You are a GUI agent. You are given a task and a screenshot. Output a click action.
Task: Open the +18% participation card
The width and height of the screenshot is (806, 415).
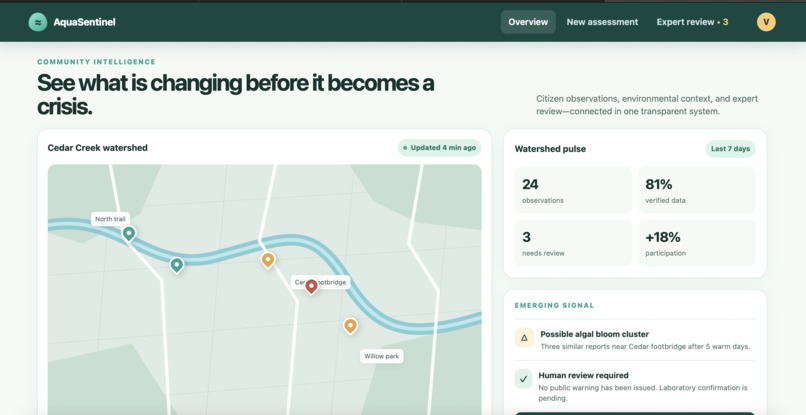697,243
